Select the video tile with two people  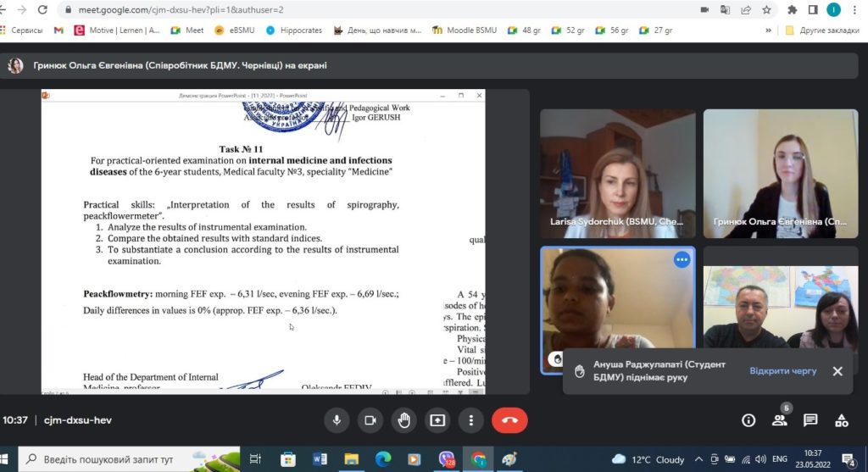[x=781, y=306]
